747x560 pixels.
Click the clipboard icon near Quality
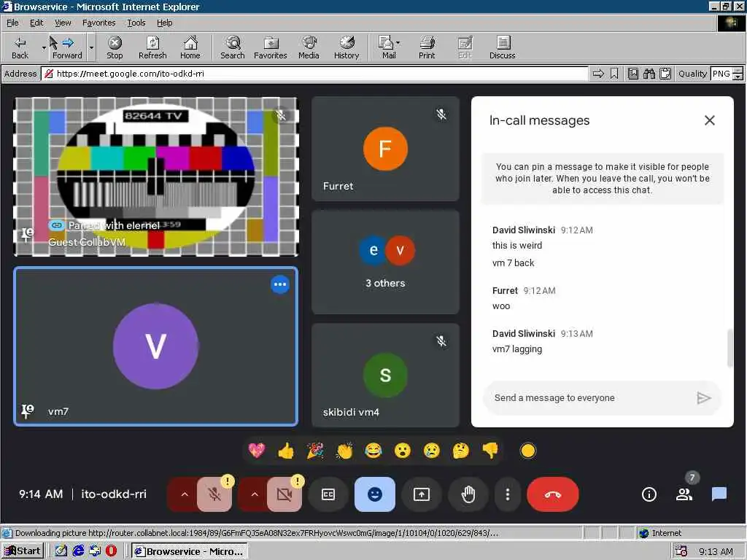click(x=665, y=74)
